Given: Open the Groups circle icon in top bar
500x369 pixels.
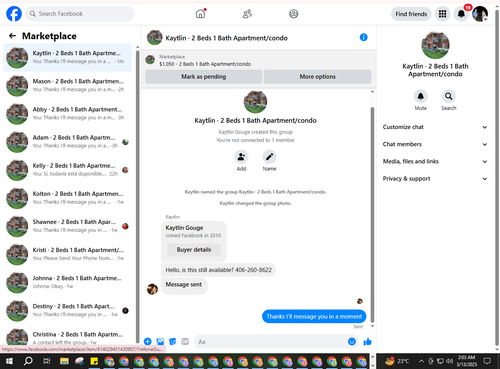Looking at the screenshot, I should [x=294, y=14].
